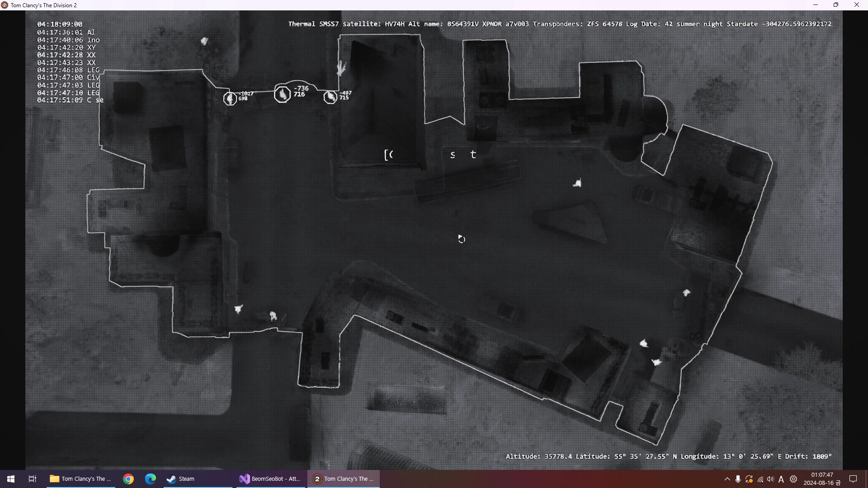This screenshot has width=868, height=488.
Task: Select circled heat signature labeled -1017 698
Action: coord(230,98)
